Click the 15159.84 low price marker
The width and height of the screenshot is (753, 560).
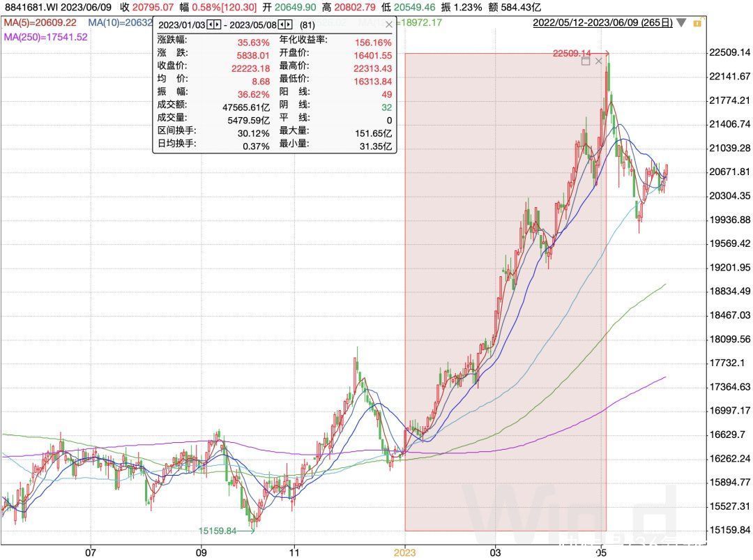pos(218,531)
